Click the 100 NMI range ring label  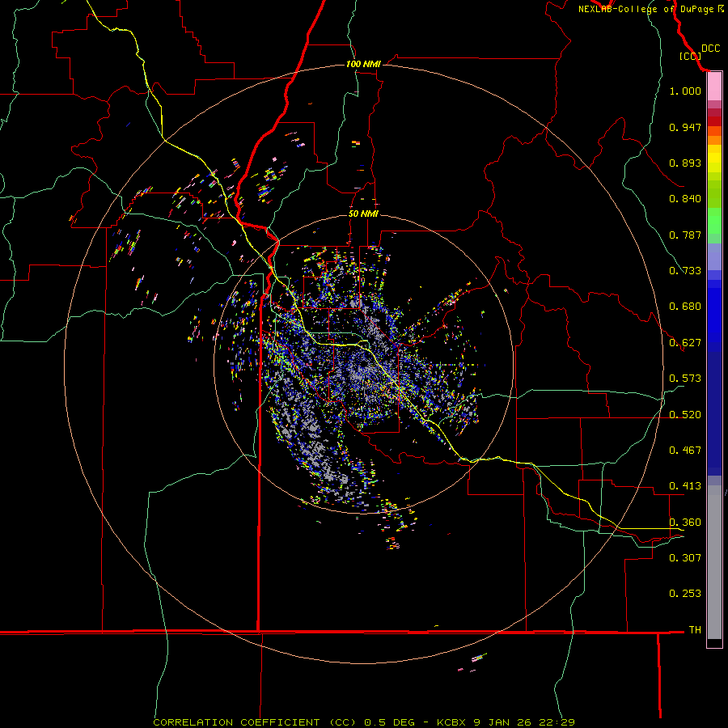(x=363, y=64)
